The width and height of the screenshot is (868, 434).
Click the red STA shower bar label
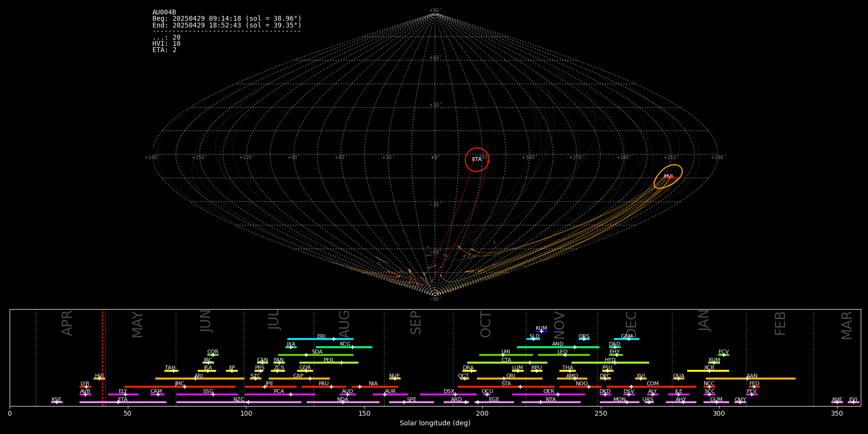click(x=506, y=384)
